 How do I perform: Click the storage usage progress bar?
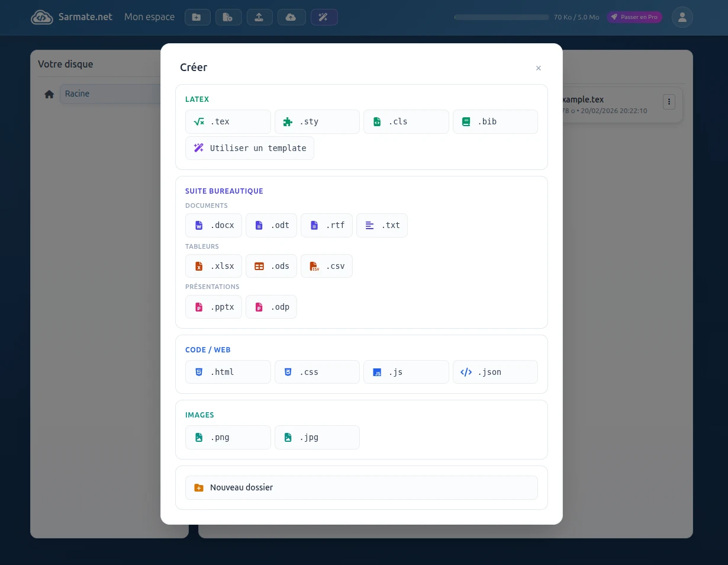501,17
